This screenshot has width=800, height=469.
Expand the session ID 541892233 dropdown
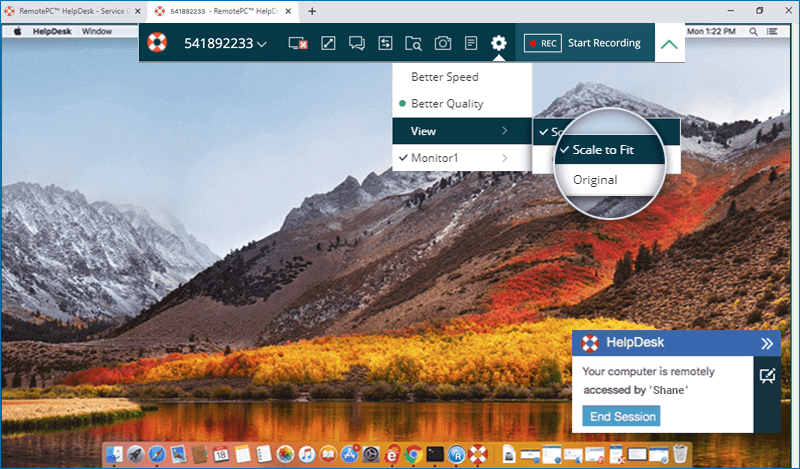(x=226, y=44)
